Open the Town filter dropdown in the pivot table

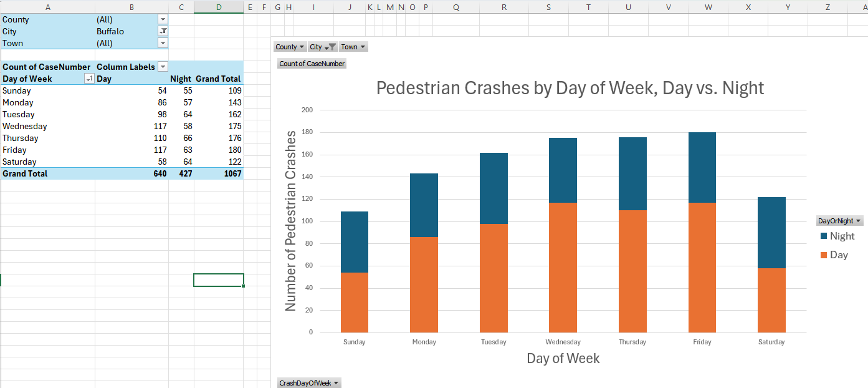click(x=163, y=43)
